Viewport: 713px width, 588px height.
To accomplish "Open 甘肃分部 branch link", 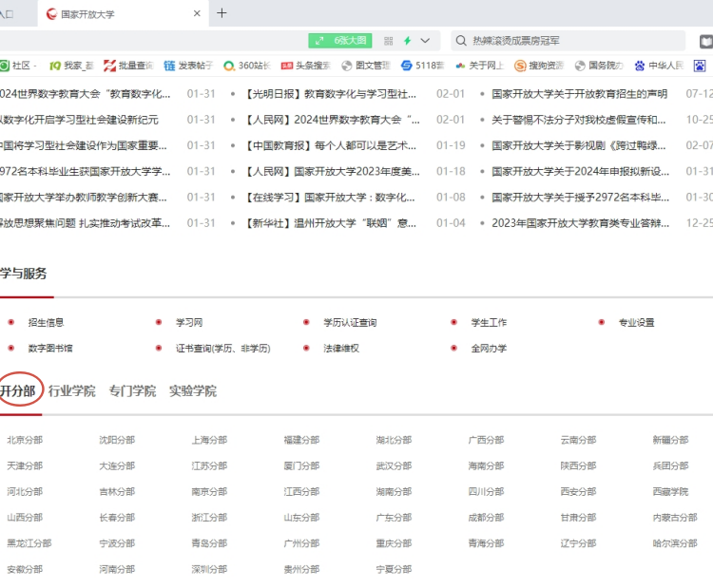I will point(579,518).
